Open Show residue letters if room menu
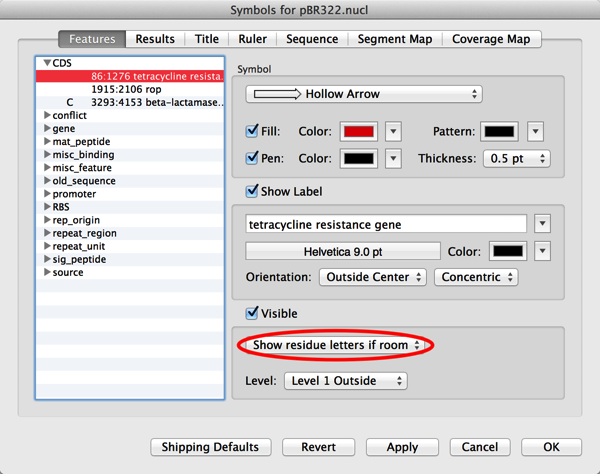The height and width of the screenshot is (474, 600). pyautogui.click(x=336, y=344)
